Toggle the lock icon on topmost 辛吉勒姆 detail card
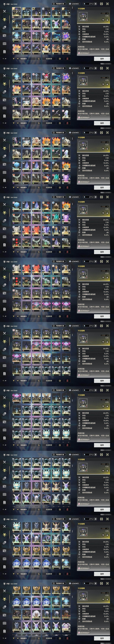 (107, 20)
